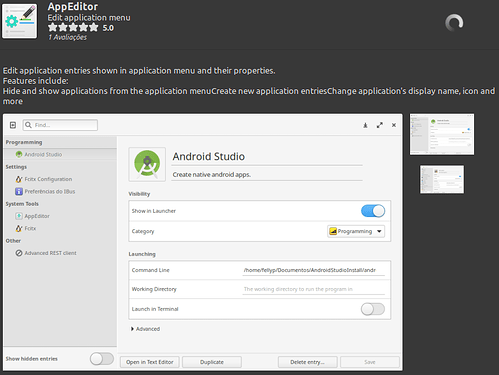Expand the Advanced section

[x=145, y=329]
